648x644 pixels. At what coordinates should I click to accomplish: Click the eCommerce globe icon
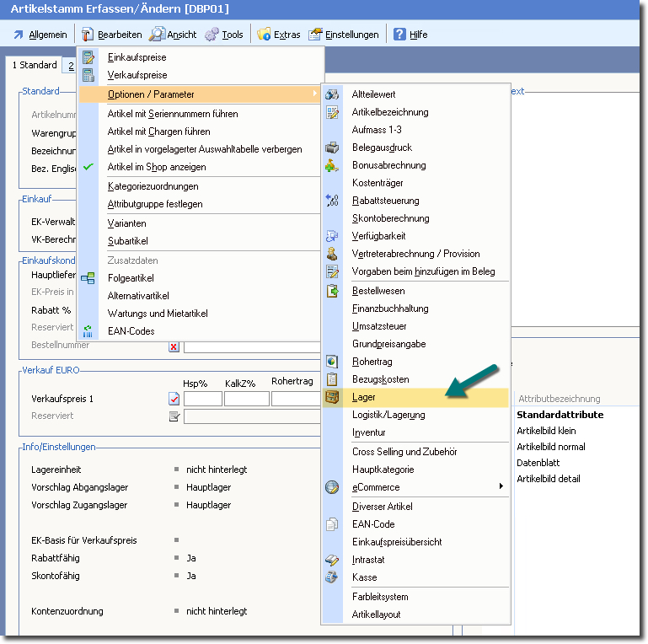pos(332,487)
